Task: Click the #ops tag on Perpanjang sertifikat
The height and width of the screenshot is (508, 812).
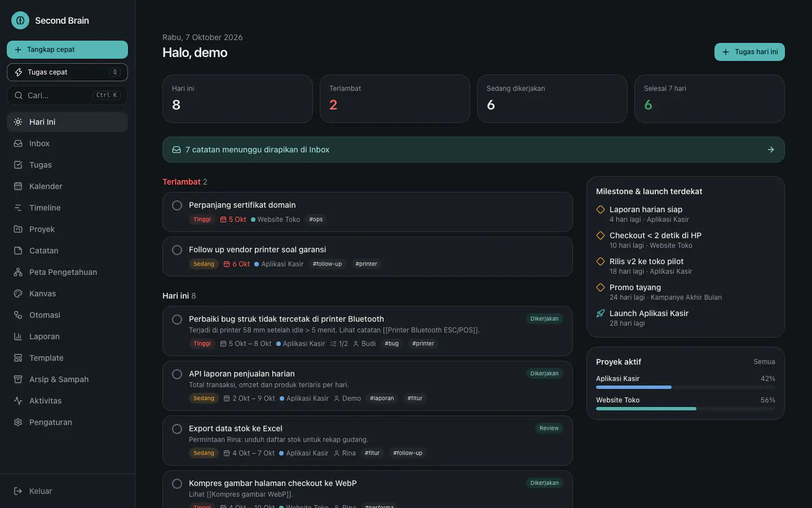Action: pos(316,220)
